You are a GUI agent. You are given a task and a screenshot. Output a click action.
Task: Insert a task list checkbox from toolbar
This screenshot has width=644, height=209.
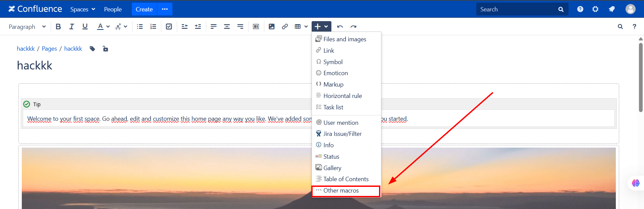[x=169, y=27]
